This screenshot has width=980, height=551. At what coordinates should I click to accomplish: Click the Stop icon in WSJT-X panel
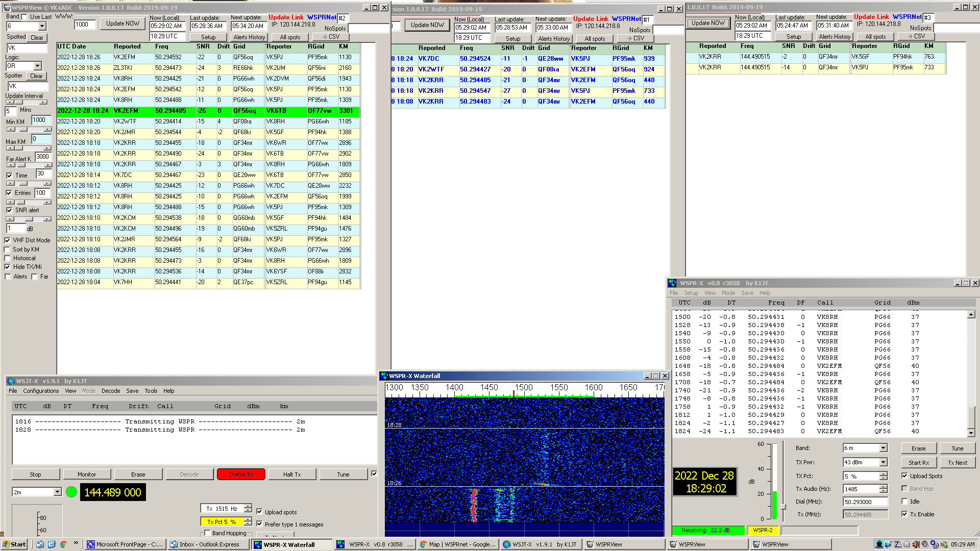click(x=36, y=473)
